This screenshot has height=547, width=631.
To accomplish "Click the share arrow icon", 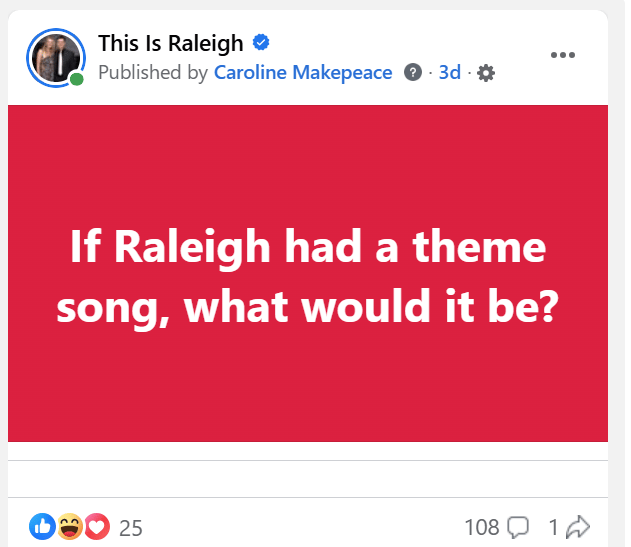I will [x=579, y=526].
